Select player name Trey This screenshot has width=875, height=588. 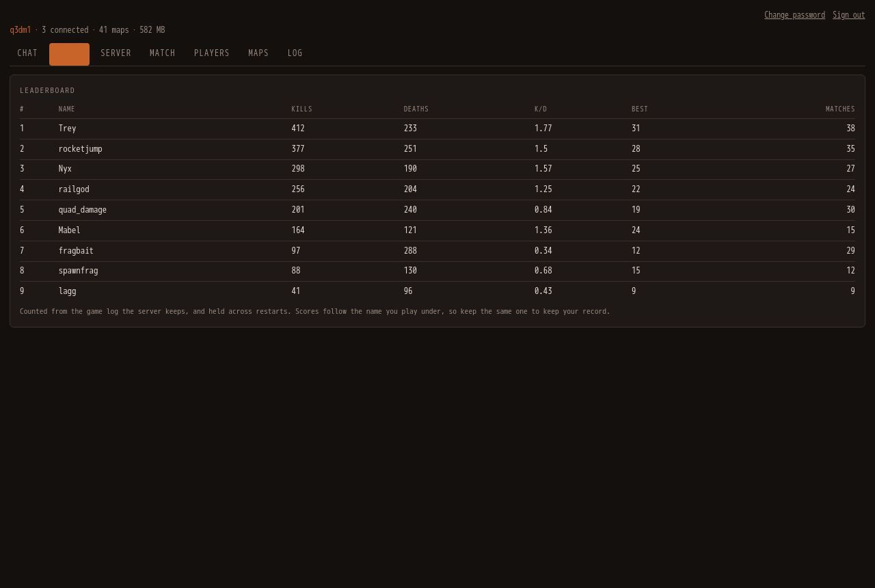pos(67,129)
